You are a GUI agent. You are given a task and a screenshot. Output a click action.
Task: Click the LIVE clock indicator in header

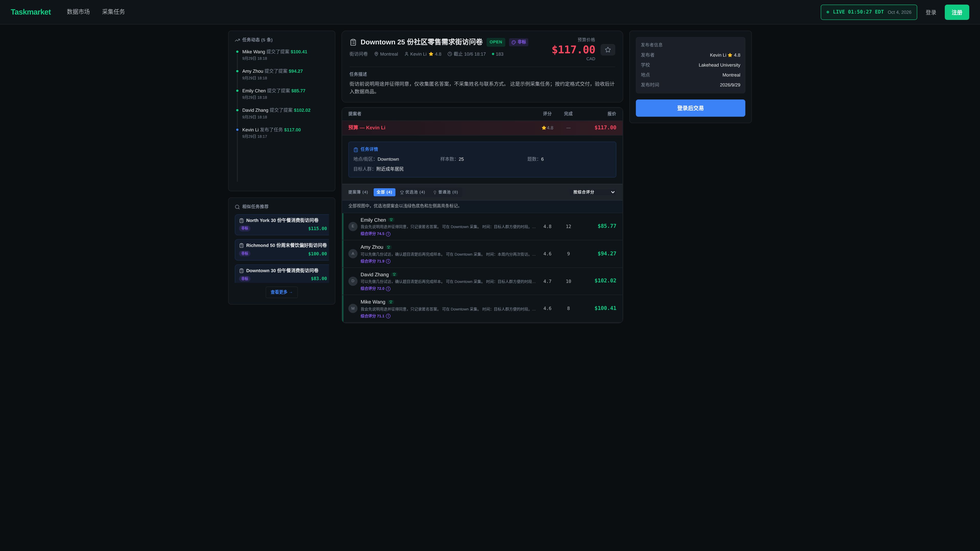coord(868,12)
